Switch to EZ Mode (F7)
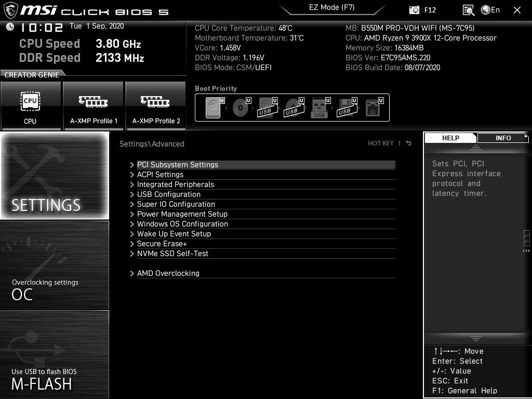 pyautogui.click(x=332, y=8)
